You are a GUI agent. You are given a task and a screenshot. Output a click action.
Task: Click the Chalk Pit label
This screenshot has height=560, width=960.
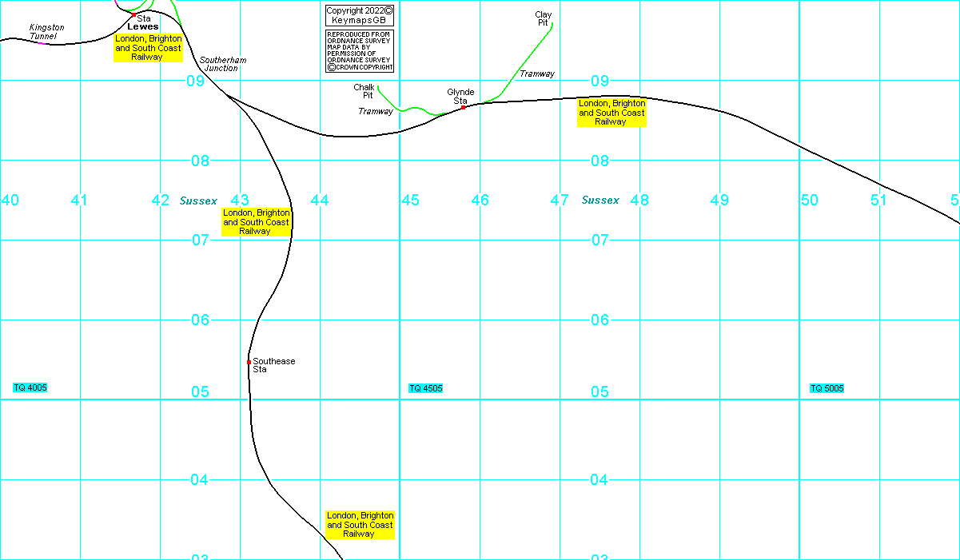coord(364,91)
